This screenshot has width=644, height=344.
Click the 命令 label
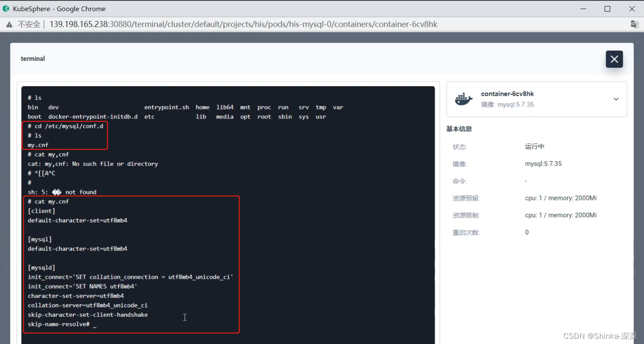[x=460, y=181]
